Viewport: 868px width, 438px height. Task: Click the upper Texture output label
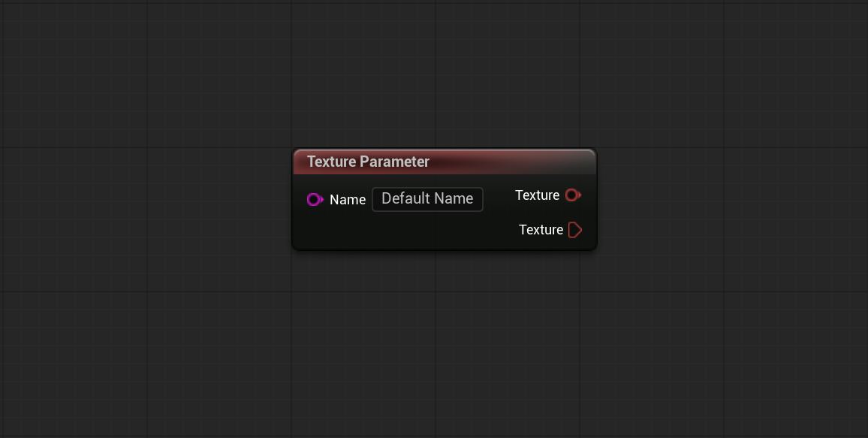pos(537,195)
